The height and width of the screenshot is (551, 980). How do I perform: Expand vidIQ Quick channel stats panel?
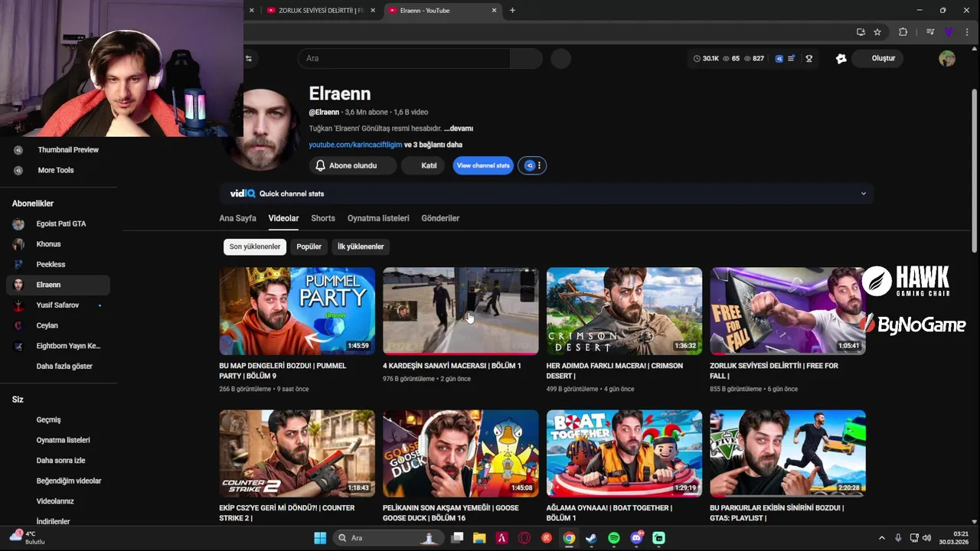[x=864, y=194]
